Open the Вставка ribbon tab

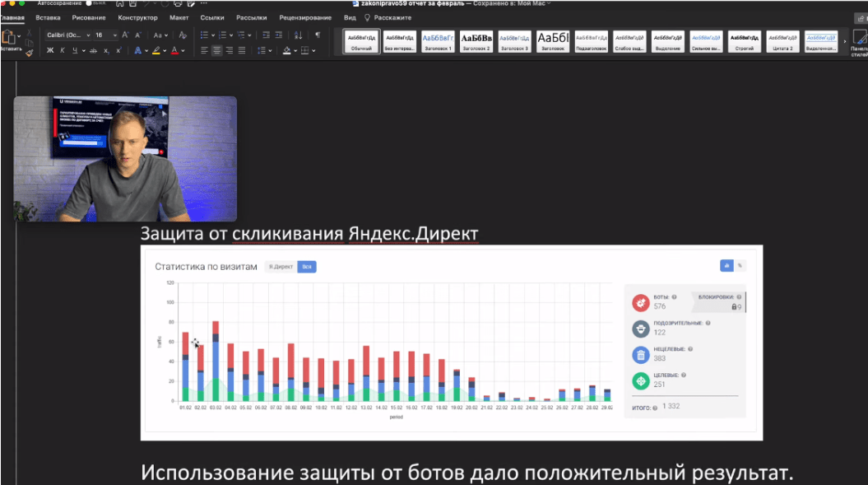click(x=48, y=18)
